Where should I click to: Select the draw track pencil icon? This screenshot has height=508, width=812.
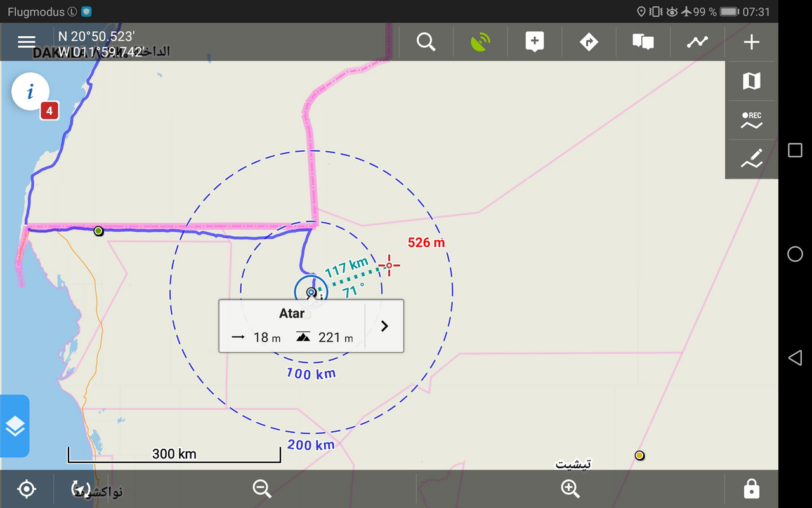pos(752,159)
